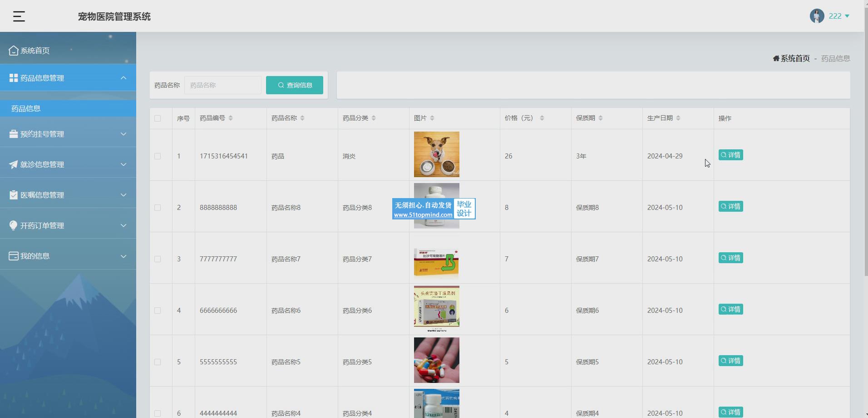
Task: Click the clipboard icon for 医嘱信息管理
Action: point(13,195)
